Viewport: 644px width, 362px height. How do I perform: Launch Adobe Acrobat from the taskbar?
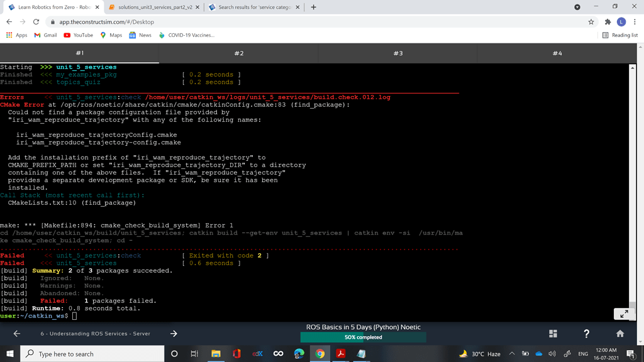[340, 354]
